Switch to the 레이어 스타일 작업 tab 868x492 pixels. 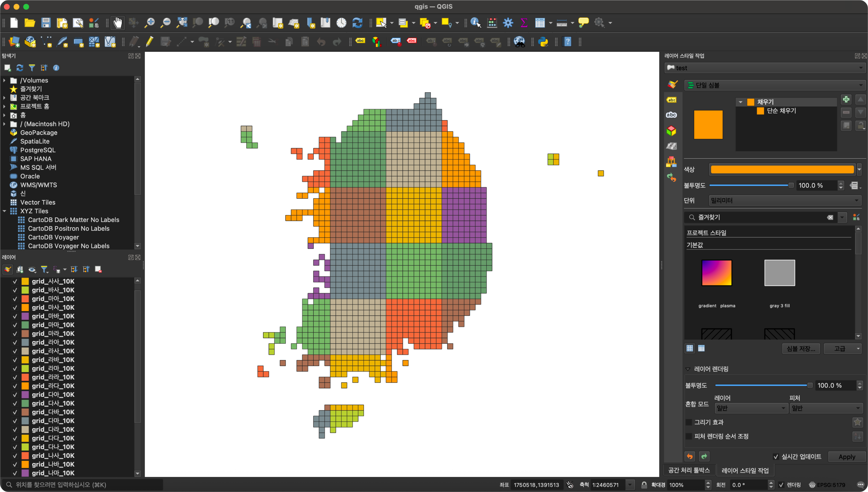[745, 470]
